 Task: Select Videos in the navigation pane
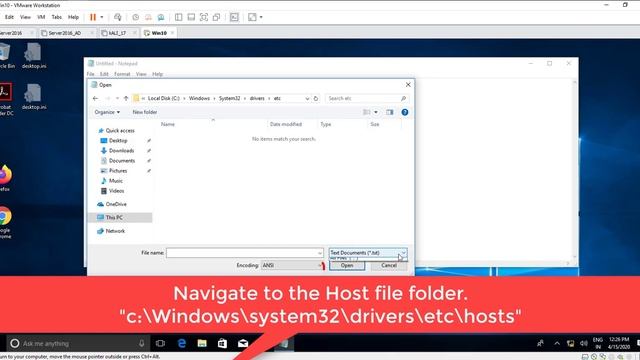116,191
